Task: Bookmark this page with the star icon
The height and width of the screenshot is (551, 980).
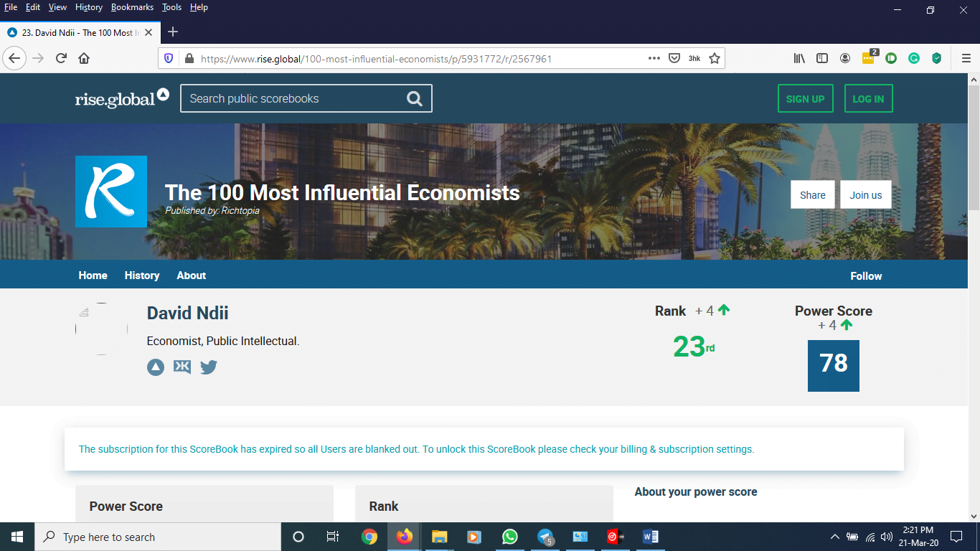Action: (715, 59)
